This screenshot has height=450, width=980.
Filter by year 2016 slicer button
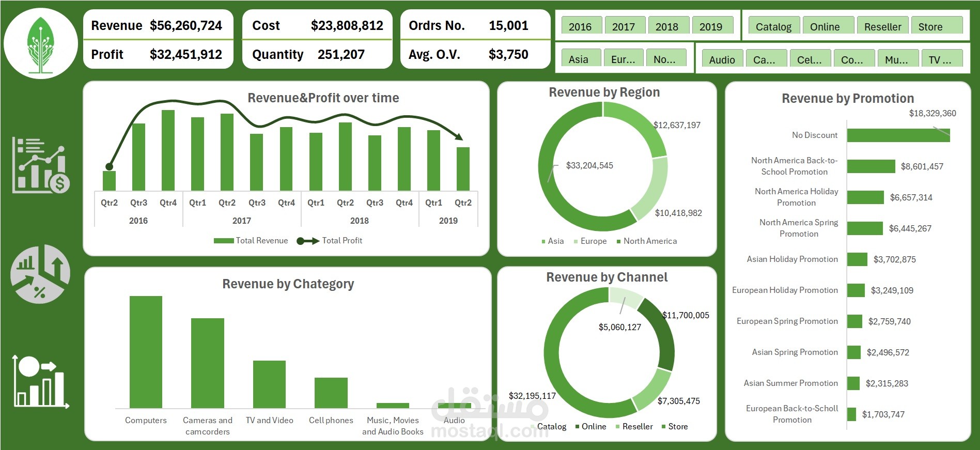point(582,26)
